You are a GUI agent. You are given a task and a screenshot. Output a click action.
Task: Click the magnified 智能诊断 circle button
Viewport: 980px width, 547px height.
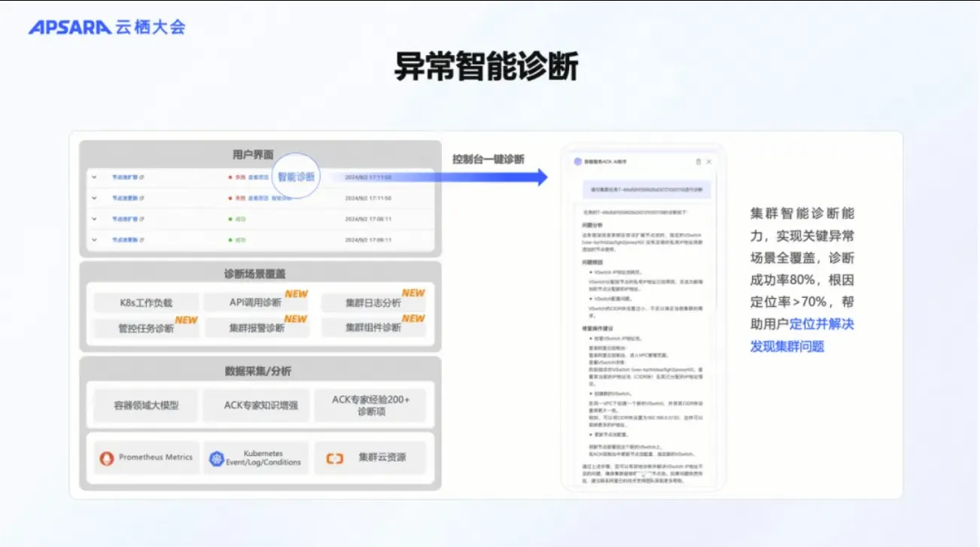tap(297, 177)
